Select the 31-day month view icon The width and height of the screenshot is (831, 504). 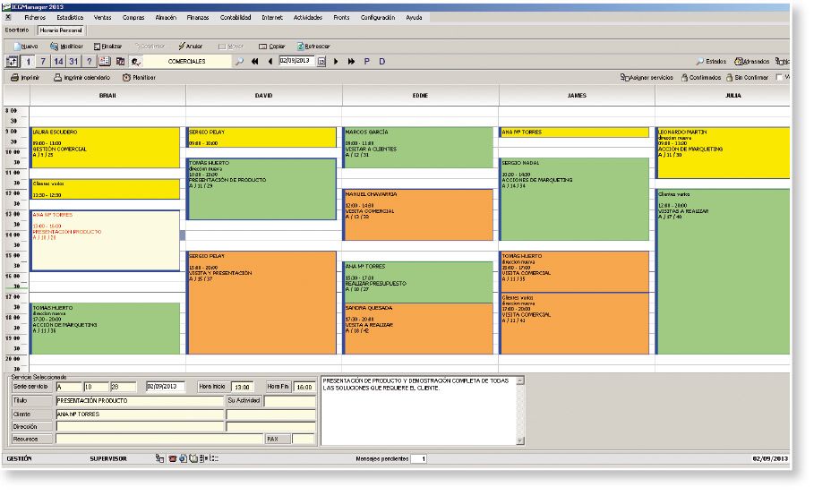click(73, 62)
